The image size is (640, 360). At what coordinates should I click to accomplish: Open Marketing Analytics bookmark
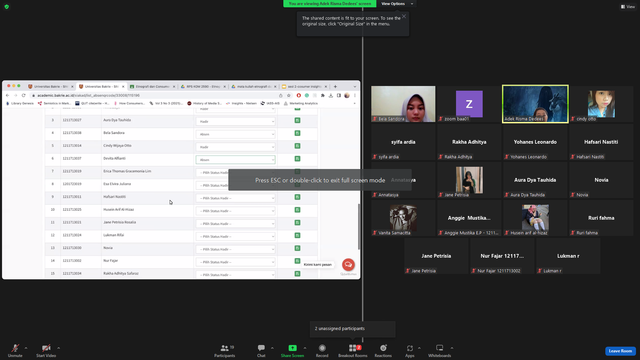(x=300, y=104)
